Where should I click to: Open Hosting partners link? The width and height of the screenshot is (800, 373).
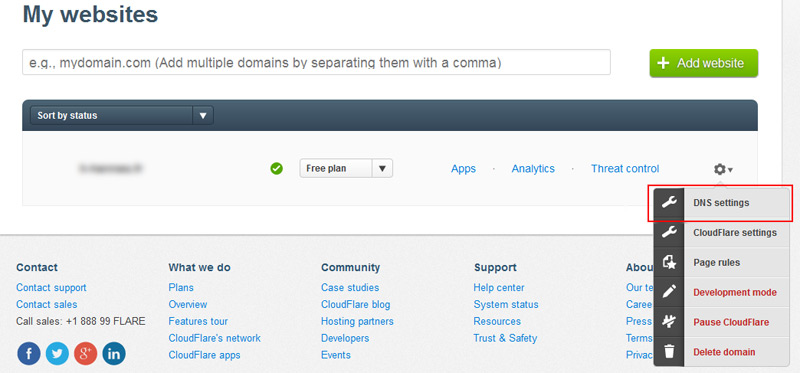click(357, 321)
